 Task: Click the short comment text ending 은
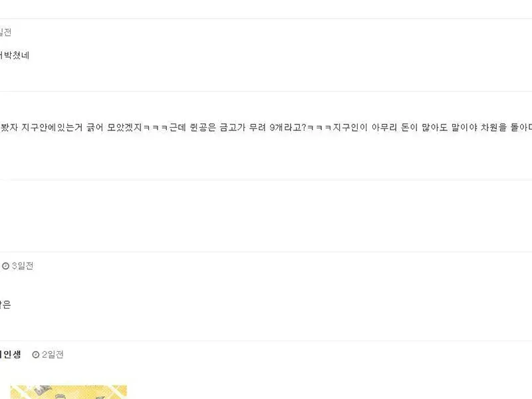(5, 305)
